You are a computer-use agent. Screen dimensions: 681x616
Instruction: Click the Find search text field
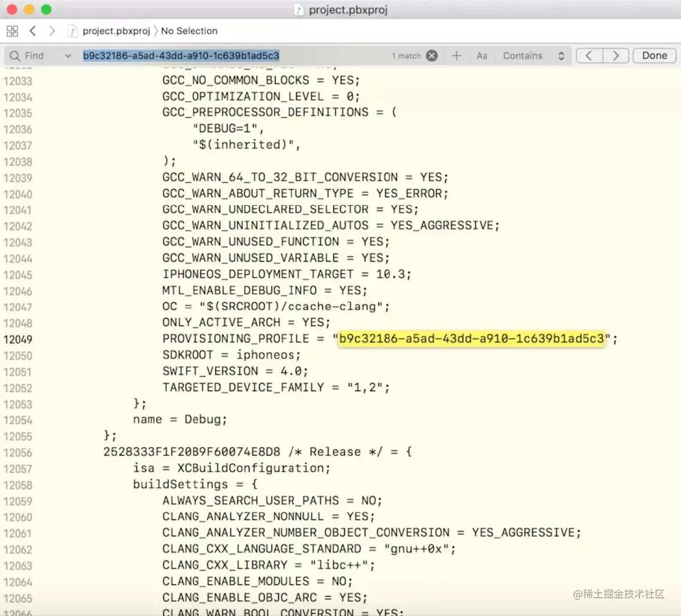(x=235, y=55)
